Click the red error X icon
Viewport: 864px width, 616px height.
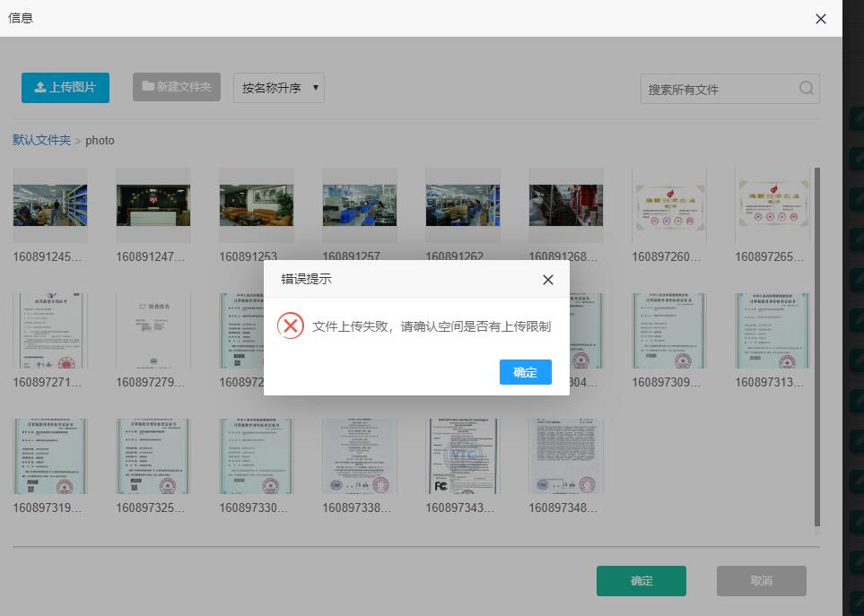coord(291,325)
